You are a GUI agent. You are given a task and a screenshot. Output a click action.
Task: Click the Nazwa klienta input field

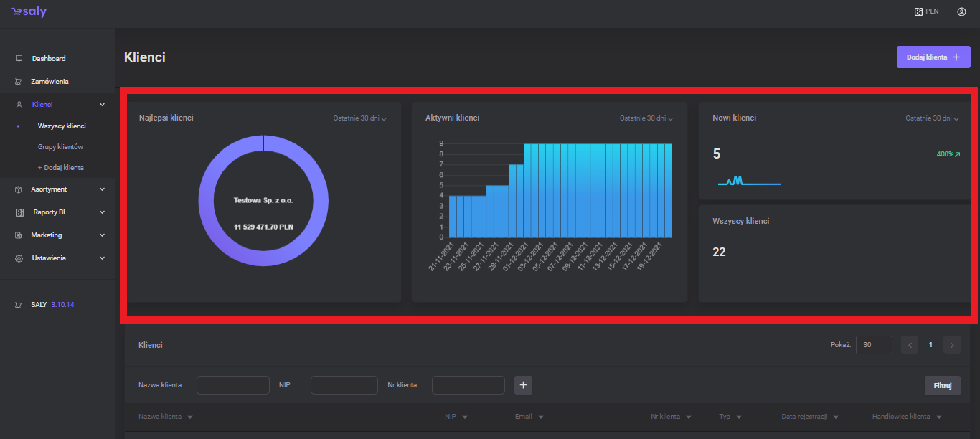point(232,385)
